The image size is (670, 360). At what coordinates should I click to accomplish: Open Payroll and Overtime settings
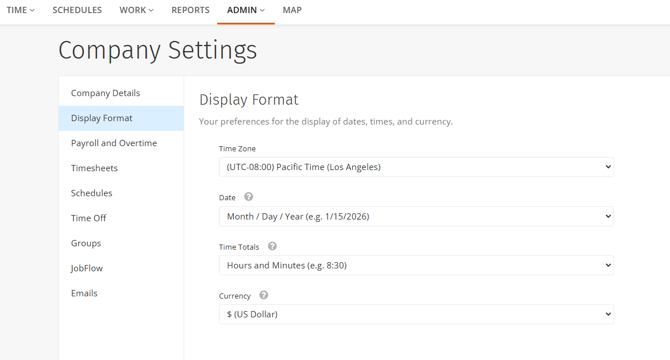point(121,143)
